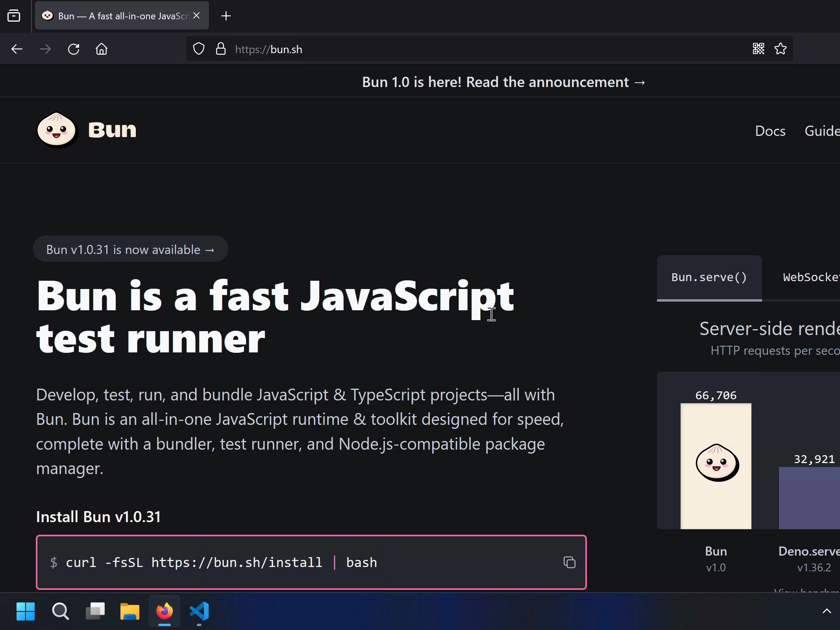Screen dimensions: 840x630
Task: Select the Bun.serve() benchmark tab
Action: tap(709, 278)
